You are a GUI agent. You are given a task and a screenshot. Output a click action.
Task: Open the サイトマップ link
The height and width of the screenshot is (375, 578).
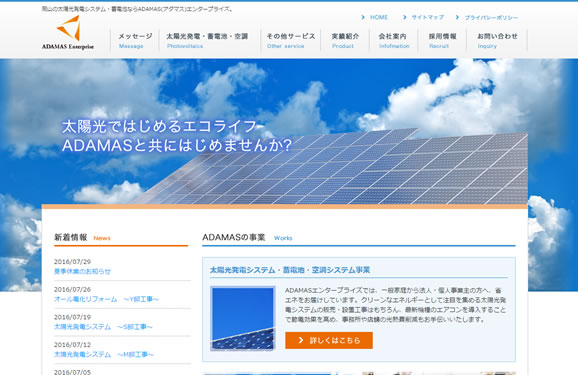pyautogui.click(x=427, y=17)
